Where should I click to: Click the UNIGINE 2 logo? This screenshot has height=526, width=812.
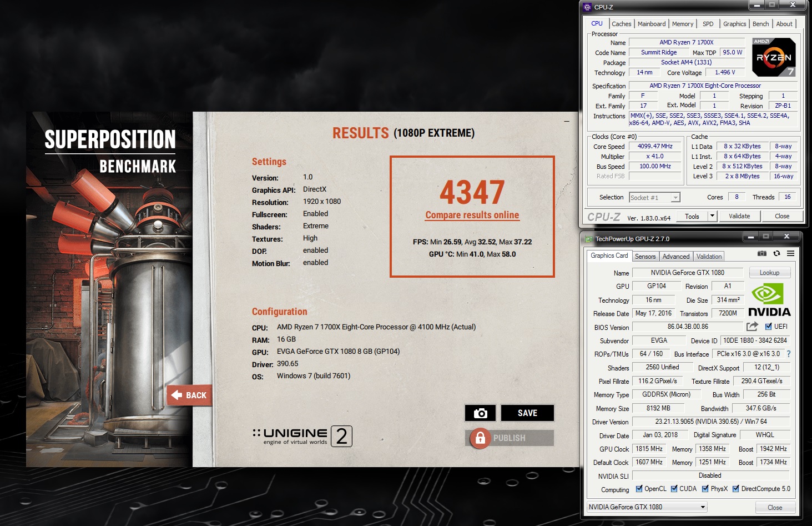302,437
